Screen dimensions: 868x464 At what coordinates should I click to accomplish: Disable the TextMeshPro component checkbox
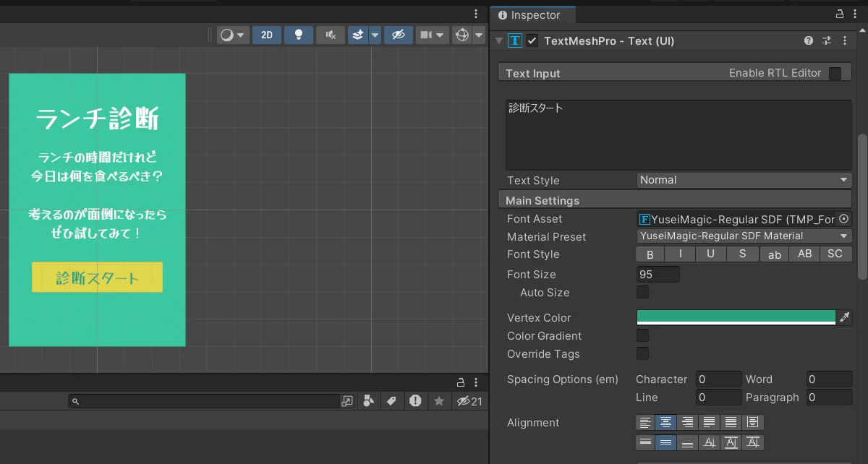click(532, 41)
